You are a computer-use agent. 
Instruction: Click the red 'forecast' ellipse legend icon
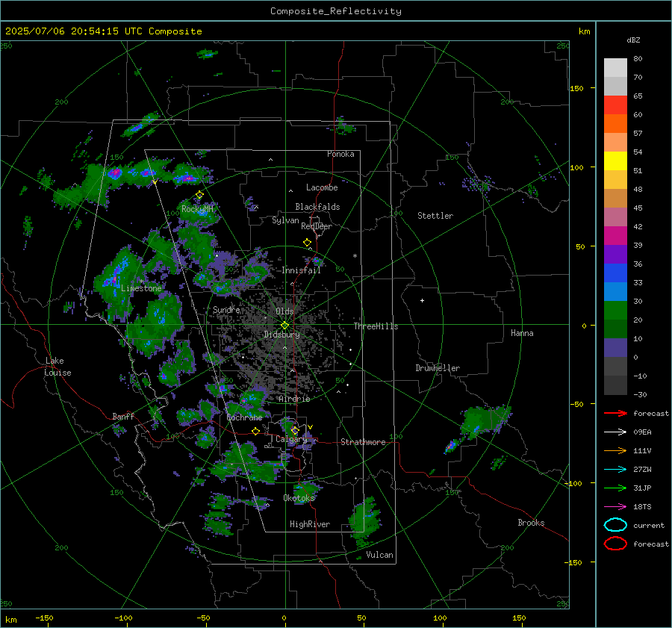[615, 544]
